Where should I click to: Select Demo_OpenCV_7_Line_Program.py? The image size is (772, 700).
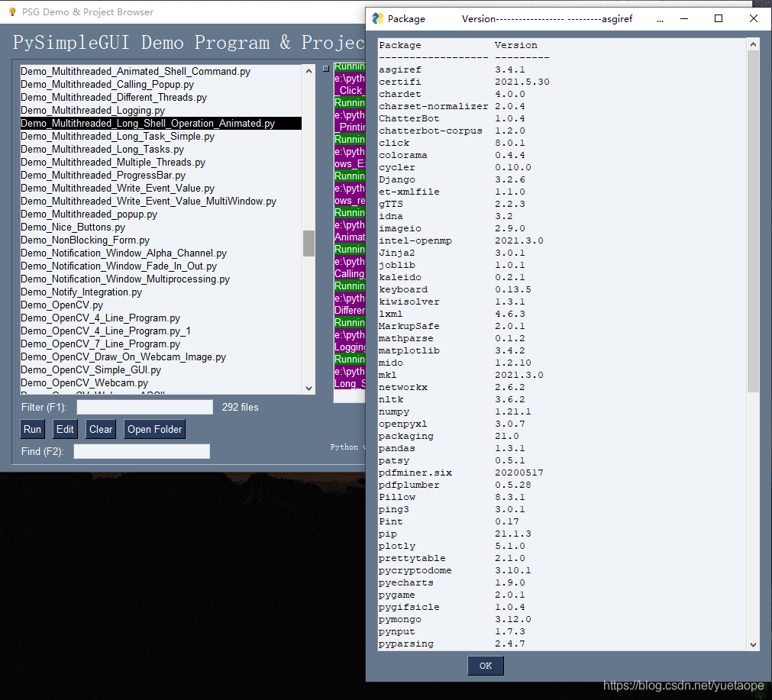tap(160, 344)
